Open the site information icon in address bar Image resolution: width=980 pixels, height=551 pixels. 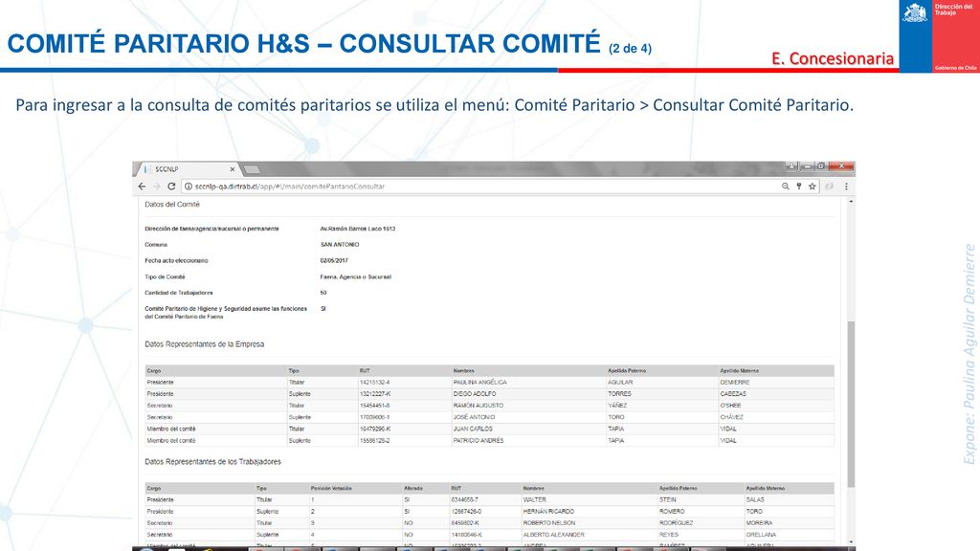(x=189, y=187)
